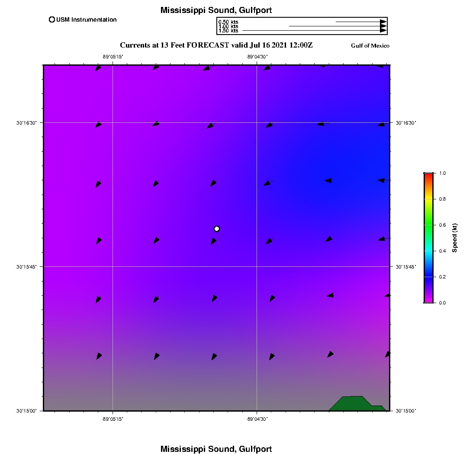
Task: Click the bottom axis -89°04'30" longitude label
Action: (257, 419)
